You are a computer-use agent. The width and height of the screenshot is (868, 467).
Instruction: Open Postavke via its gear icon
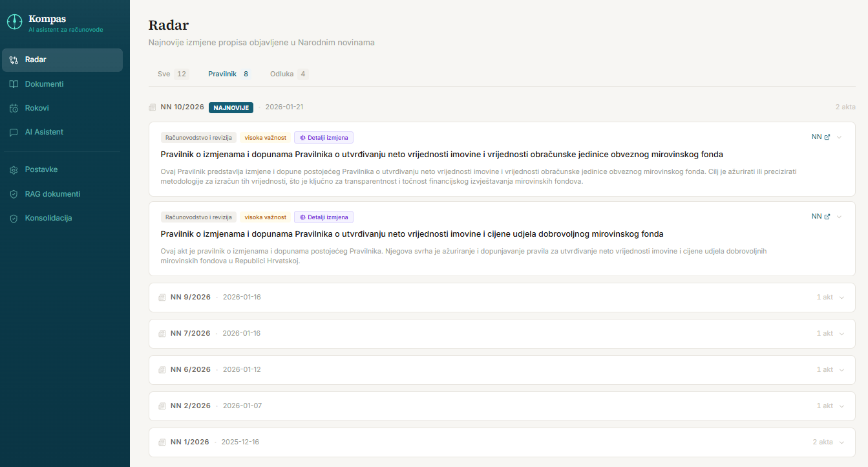(14, 169)
